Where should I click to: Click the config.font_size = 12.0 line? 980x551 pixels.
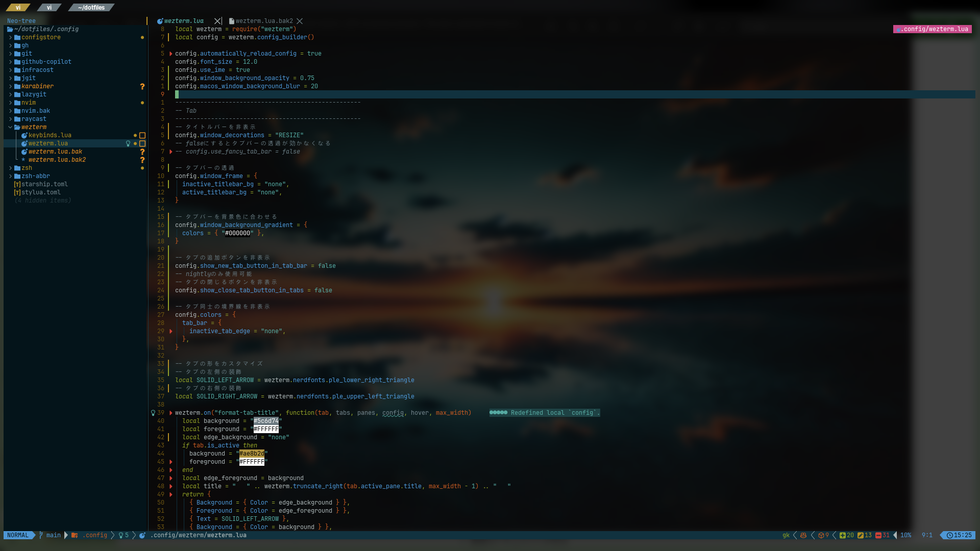click(216, 62)
